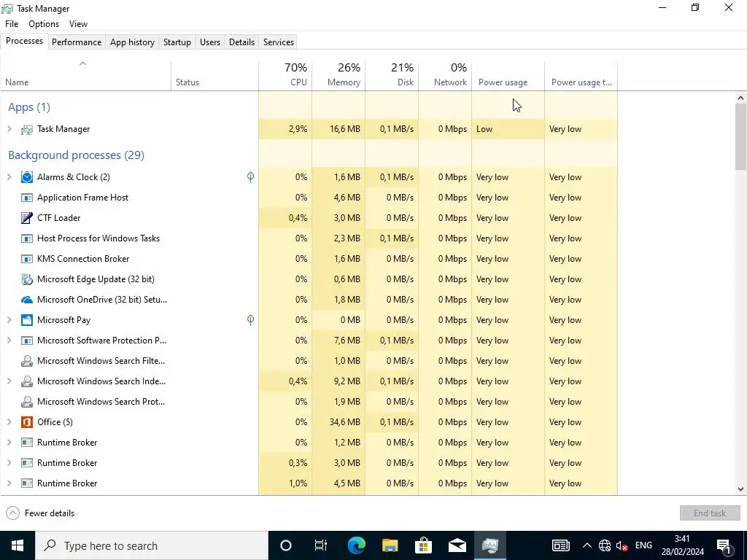Open the notification center icon
Image resolution: width=747 pixels, height=560 pixels.
tap(724, 545)
